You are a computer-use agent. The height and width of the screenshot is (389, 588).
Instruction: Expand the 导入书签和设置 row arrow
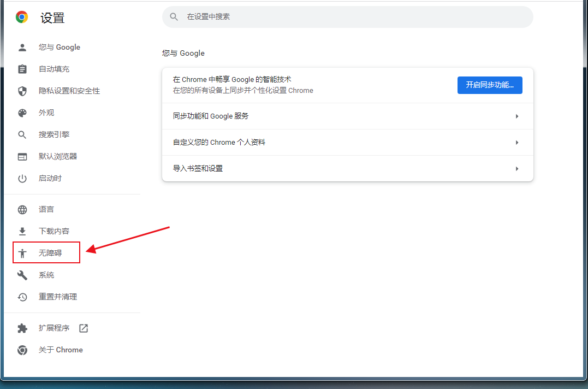(516, 169)
